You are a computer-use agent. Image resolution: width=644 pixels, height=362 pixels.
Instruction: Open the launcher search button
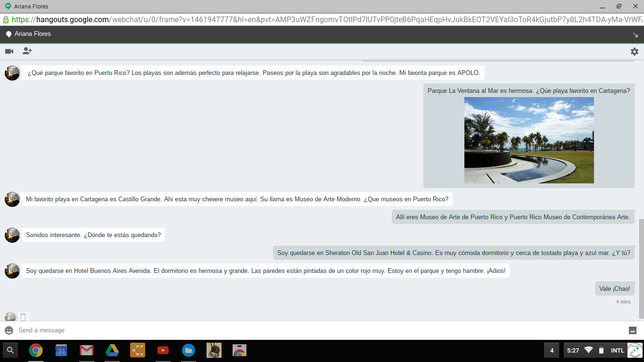coord(10,350)
